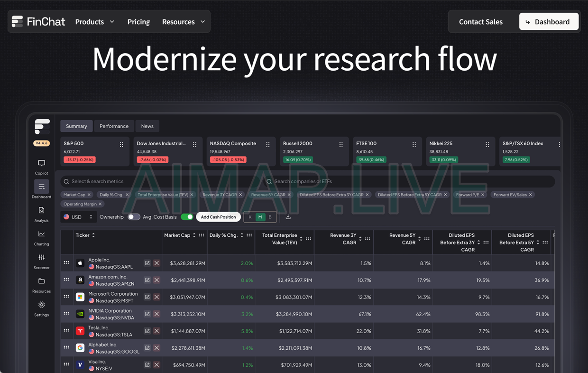Click the Contact Sales button

[480, 22]
